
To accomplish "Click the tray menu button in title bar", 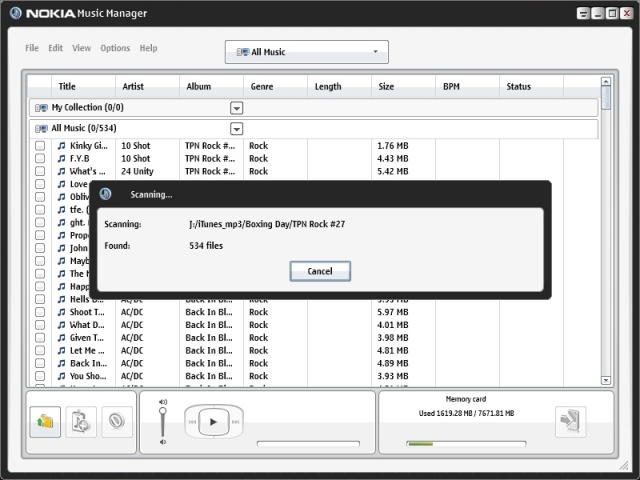I will click(584, 13).
